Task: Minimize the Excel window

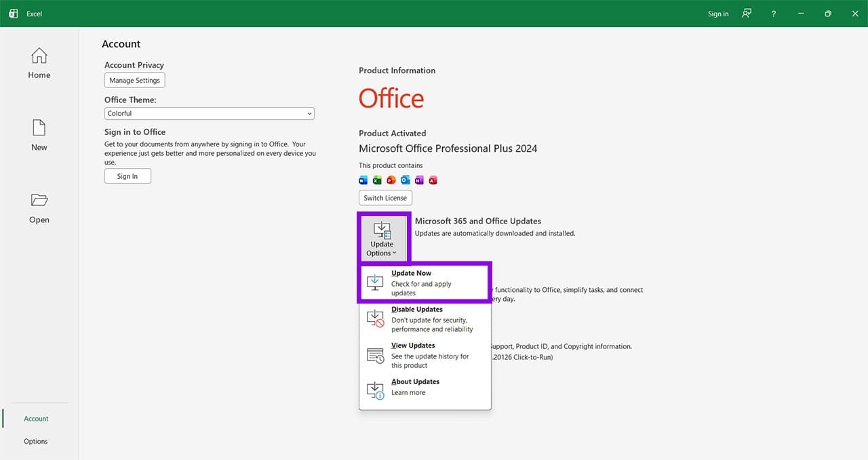Action: 802,14
